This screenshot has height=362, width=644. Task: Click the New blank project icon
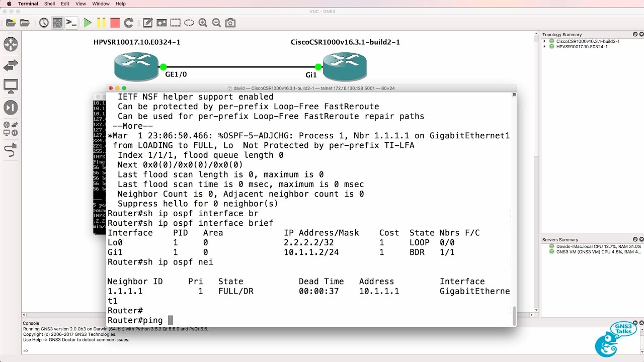[11, 23]
